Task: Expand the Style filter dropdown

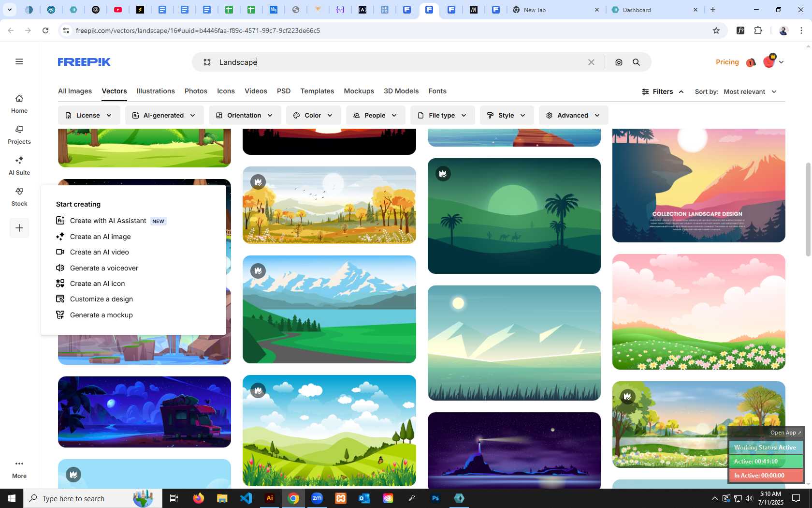Action: pyautogui.click(x=507, y=115)
